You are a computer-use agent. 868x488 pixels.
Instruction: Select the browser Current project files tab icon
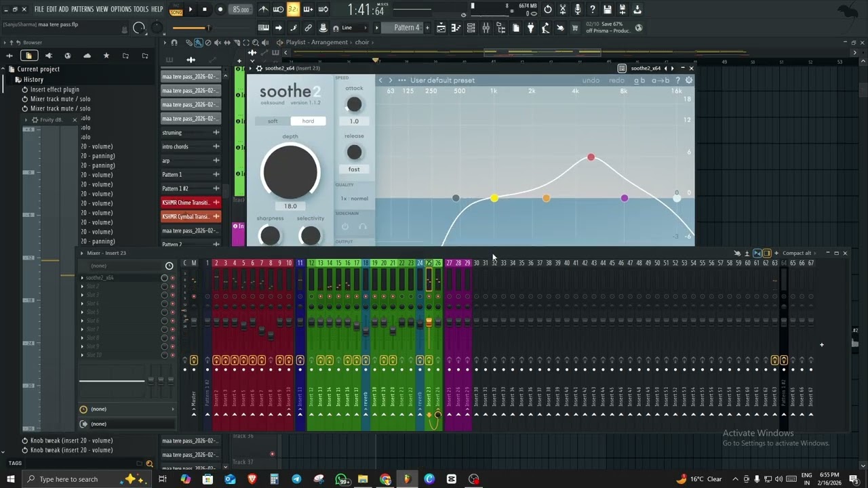point(28,56)
